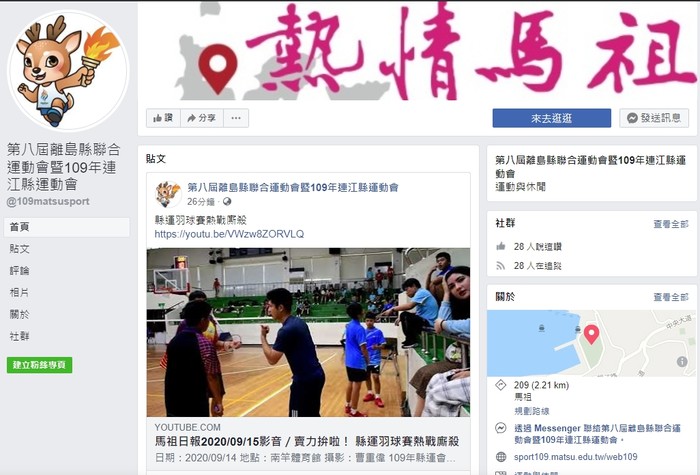This screenshot has width=700, height=475.
Task: Open the 分享 share arrow button
Action: 202,118
